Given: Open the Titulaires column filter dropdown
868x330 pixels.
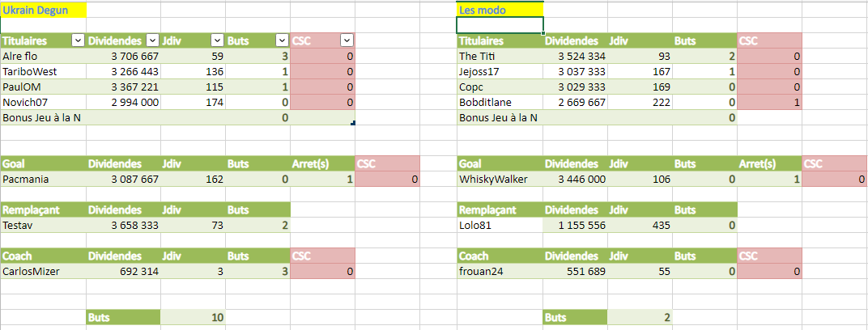Looking at the screenshot, I should [x=78, y=40].
